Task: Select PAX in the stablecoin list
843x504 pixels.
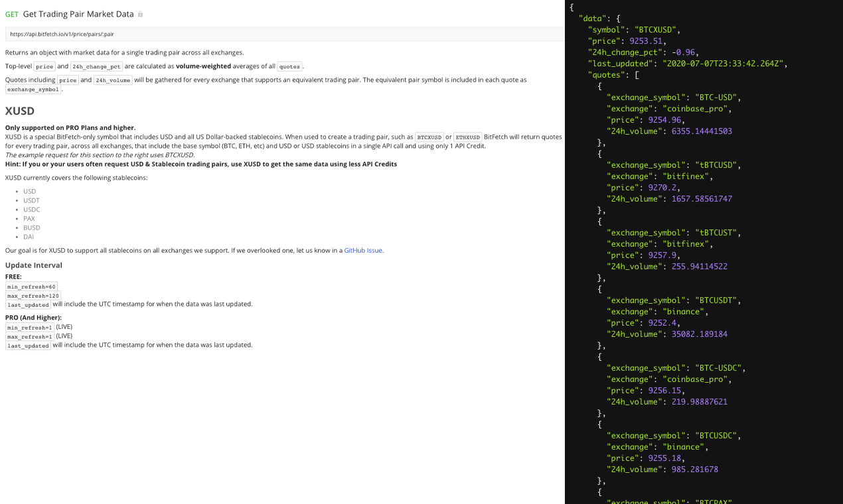Action: (x=29, y=219)
